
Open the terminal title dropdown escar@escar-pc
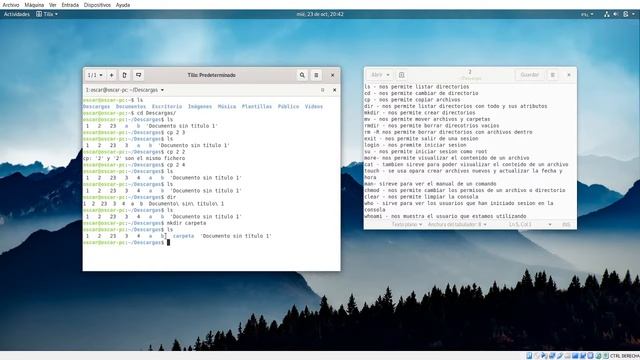(125, 90)
